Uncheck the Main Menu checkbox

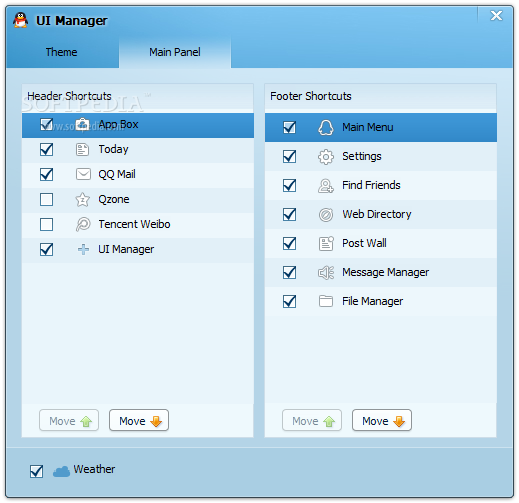point(289,127)
